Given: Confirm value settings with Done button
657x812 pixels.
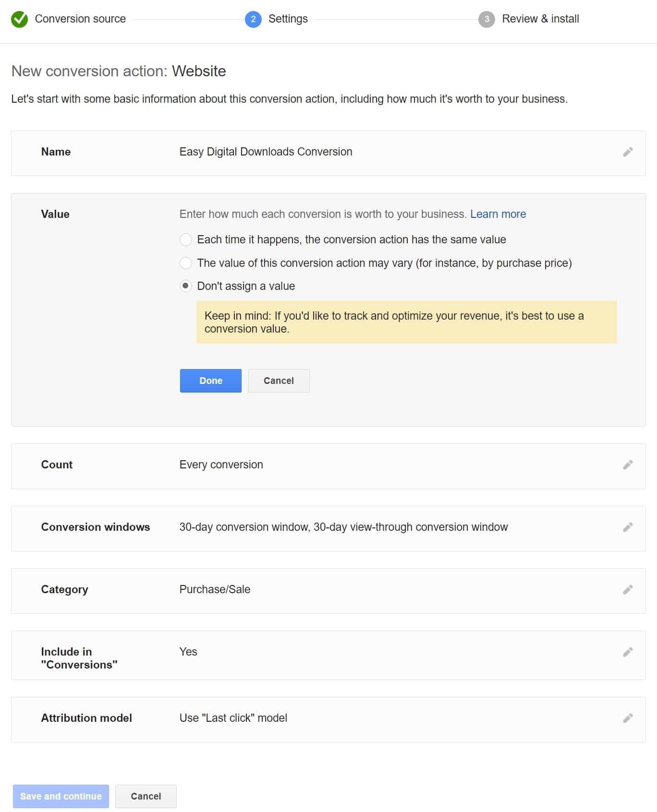Looking at the screenshot, I should point(210,380).
